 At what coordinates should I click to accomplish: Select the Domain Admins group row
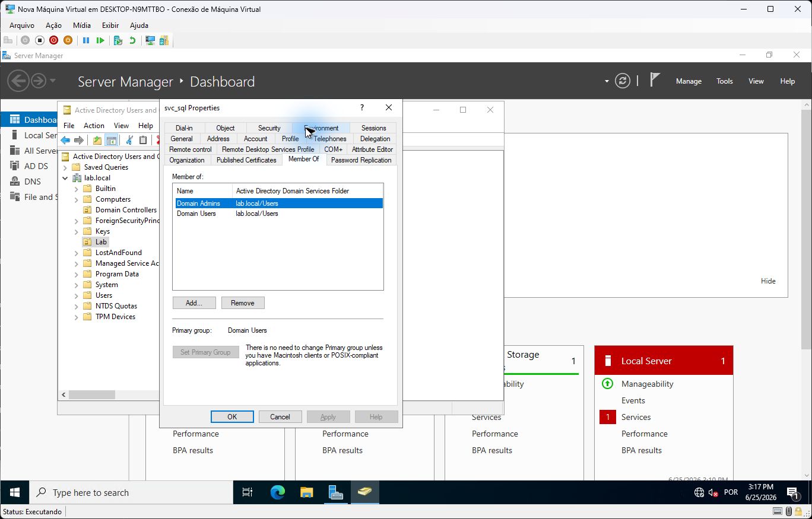click(x=278, y=203)
